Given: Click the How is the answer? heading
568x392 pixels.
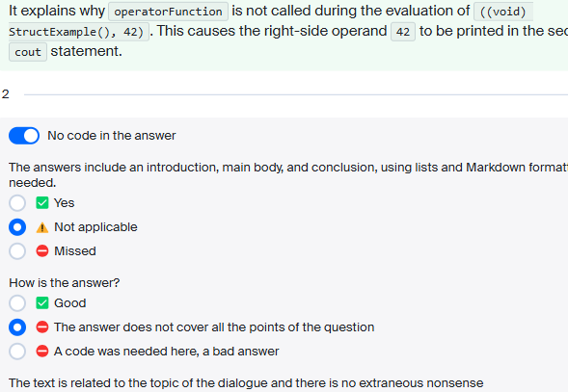Looking at the screenshot, I should click(x=64, y=283).
